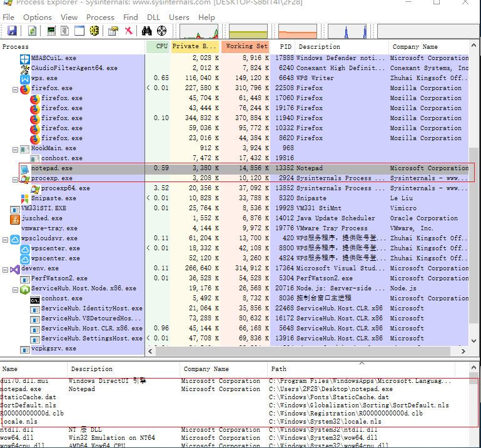The image size is (481, 448).
Task: Open the DLL menu
Action: pos(153,18)
